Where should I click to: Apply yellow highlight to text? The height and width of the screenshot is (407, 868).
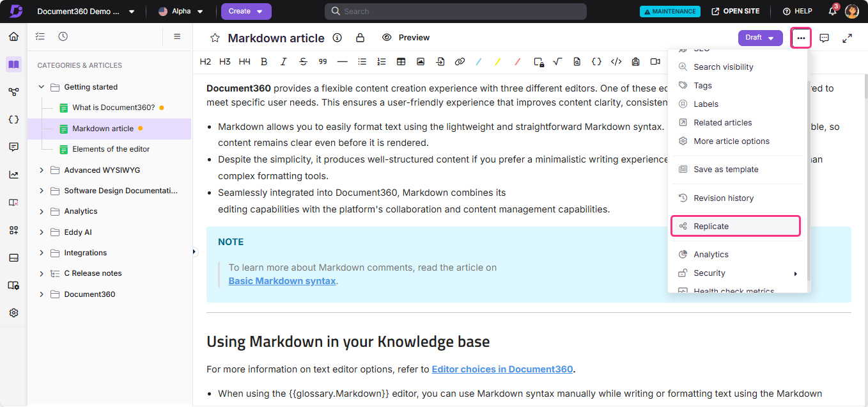pos(498,61)
